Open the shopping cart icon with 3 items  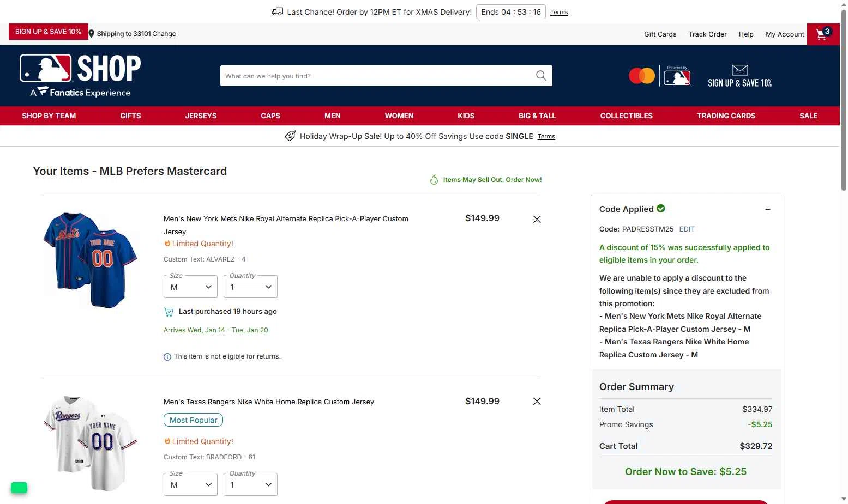point(823,34)
